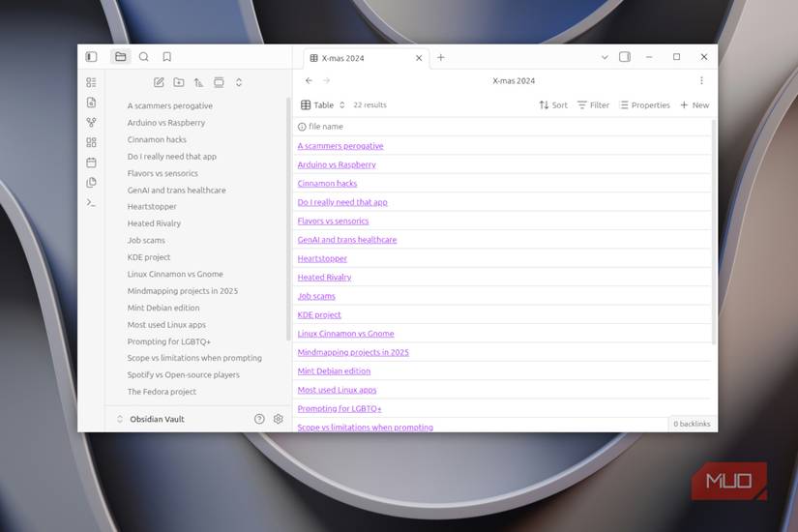Viewport: 798px width, 532px height.
Task: Open 'Heated Rivalry' table link
Action: click(324, 278)
